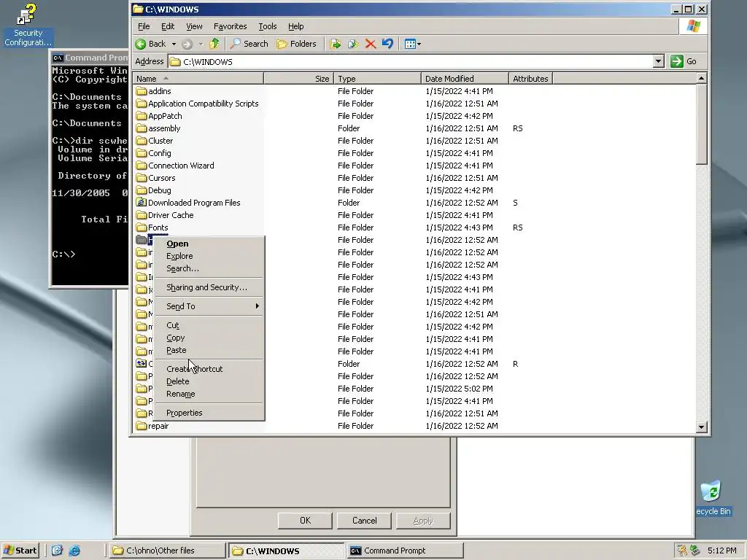This screenshot has height=560, width=747.
Task: Click the assembly folder icon
Action: pyautogui.click(x=141, y=128)
